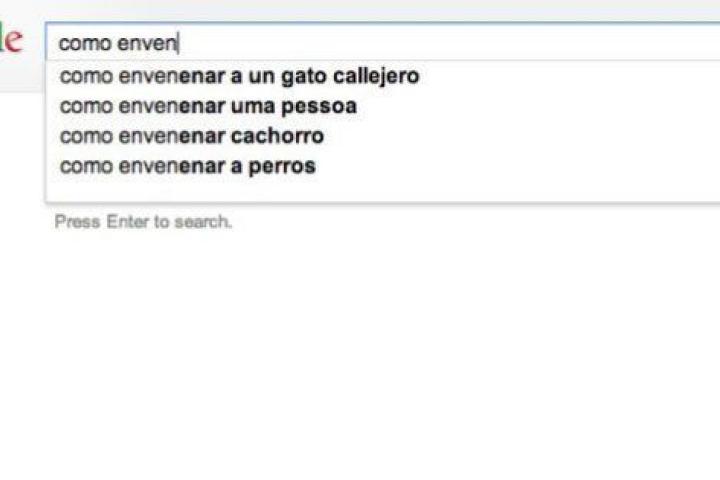Select the "como envenenar a perros" suggestion
Viewport: 720px width, 480px height.
click(x=187, y=166)
